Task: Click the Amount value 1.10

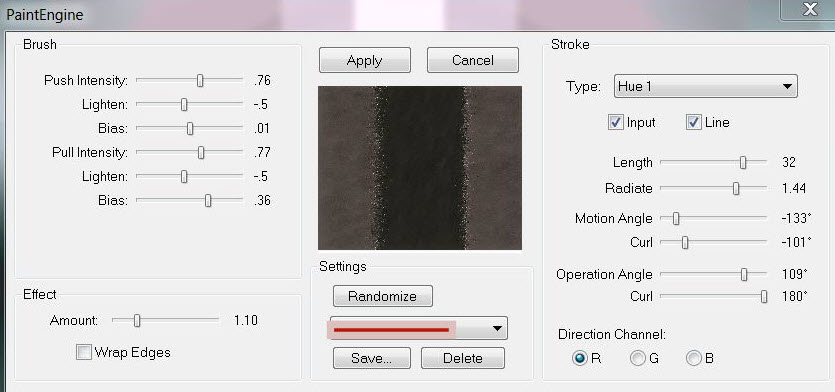Action: [x=245, y=320]
